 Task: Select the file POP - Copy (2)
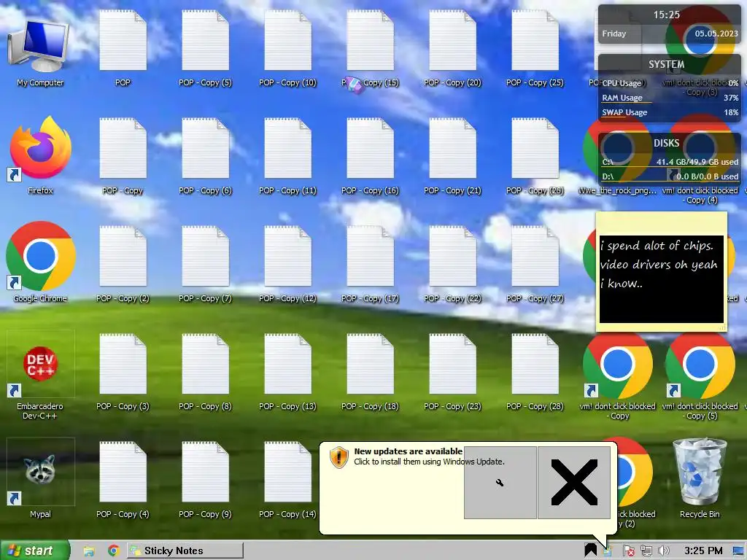point(123,264)
